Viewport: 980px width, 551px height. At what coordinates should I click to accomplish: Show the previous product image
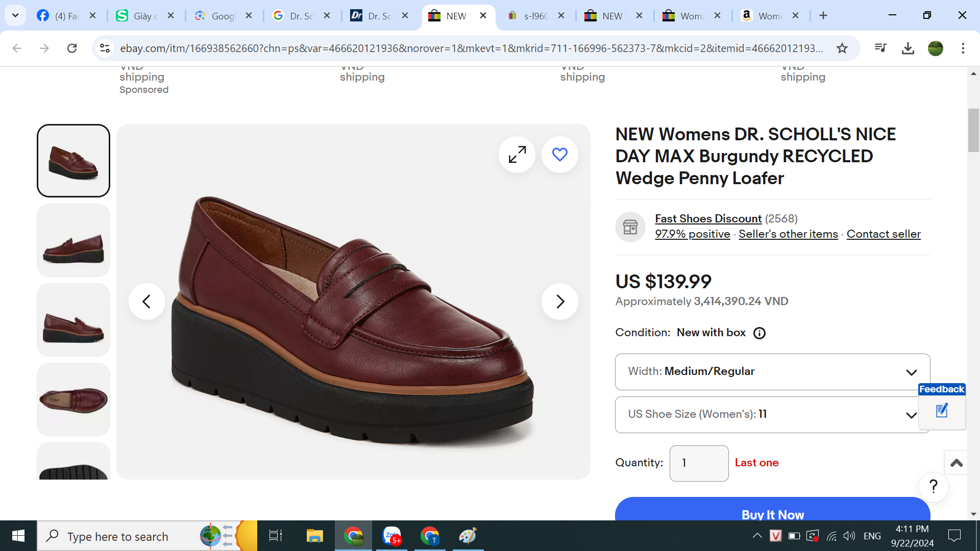click(146, 302)
